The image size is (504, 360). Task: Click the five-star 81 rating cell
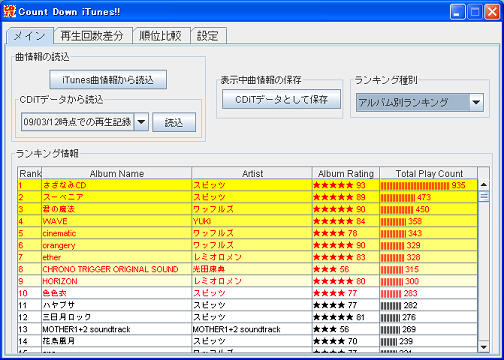point(346,317)
